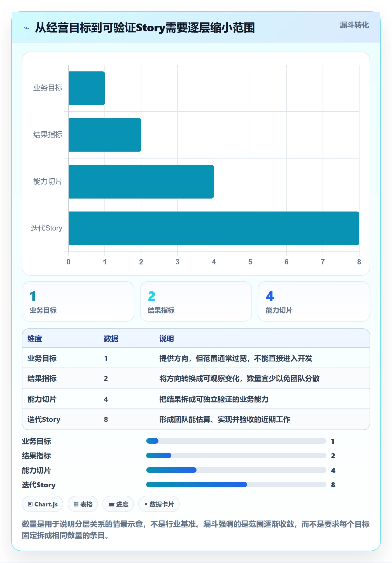392x563 pixels.
Task: Click the footnote text starting 数量是用于说明
Action: [x=196, y=530]
